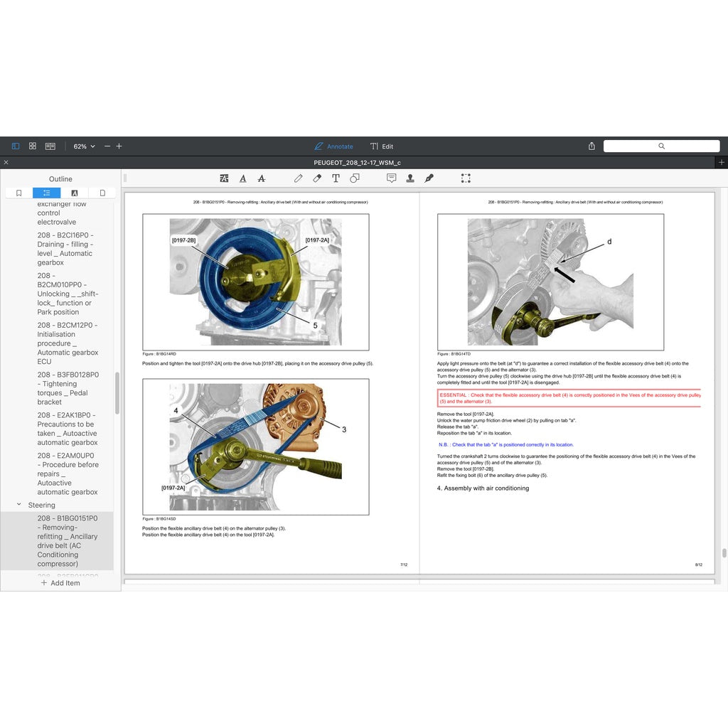Show the bookmarks sidebar tab

pyautogui.click(x=18, y=193)
